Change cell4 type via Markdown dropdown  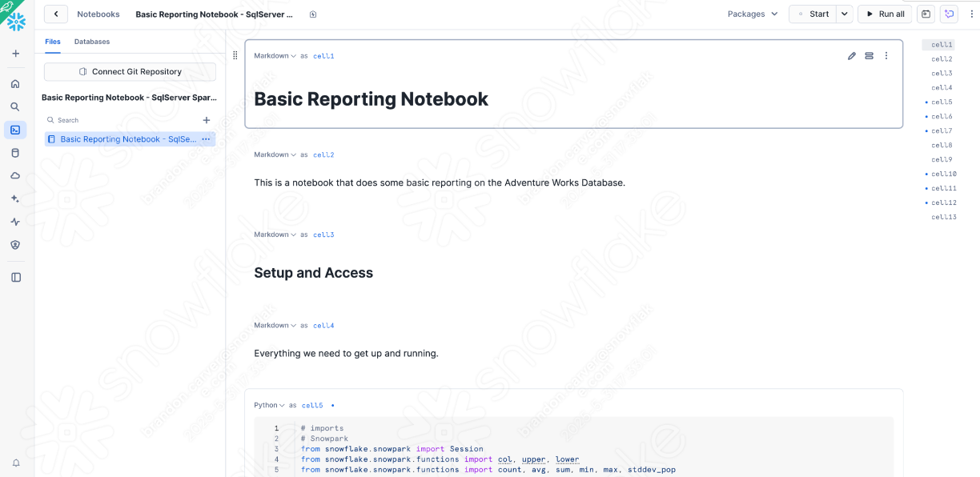click(x=275, y=326)
